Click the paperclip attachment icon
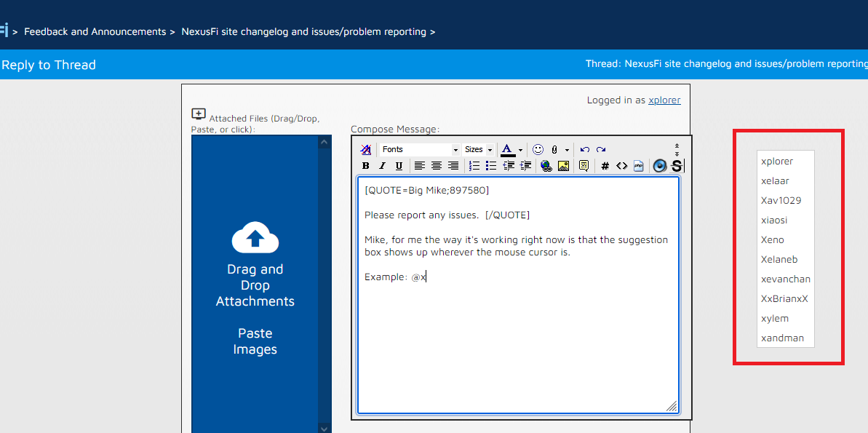Screen dimensions: 868x433 click(554, 149)
